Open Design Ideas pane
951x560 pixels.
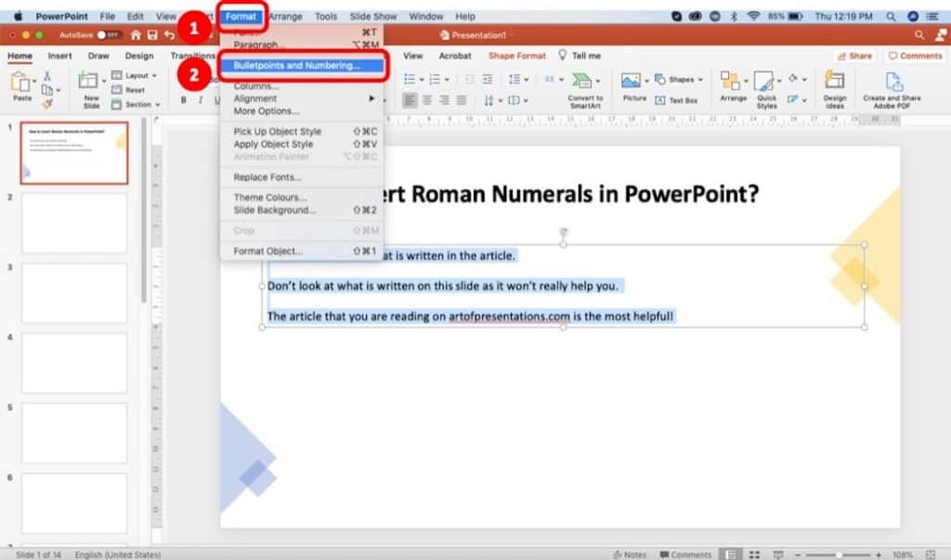835,89
